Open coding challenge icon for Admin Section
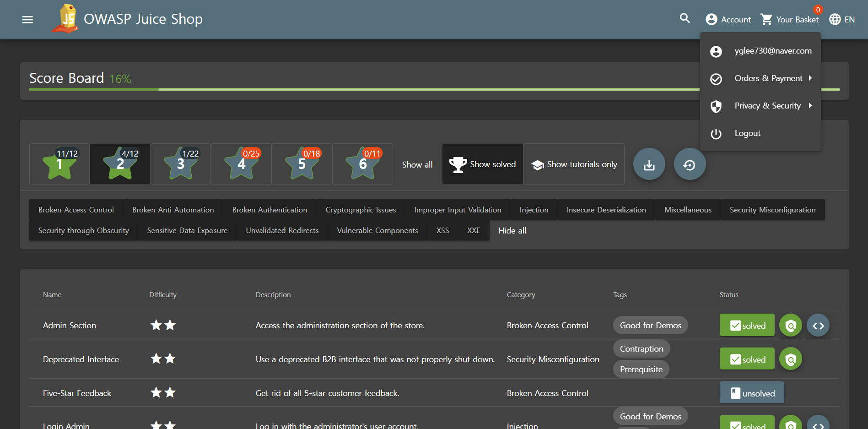The height and width of the screenshot is (429, 868). point(818,325)
